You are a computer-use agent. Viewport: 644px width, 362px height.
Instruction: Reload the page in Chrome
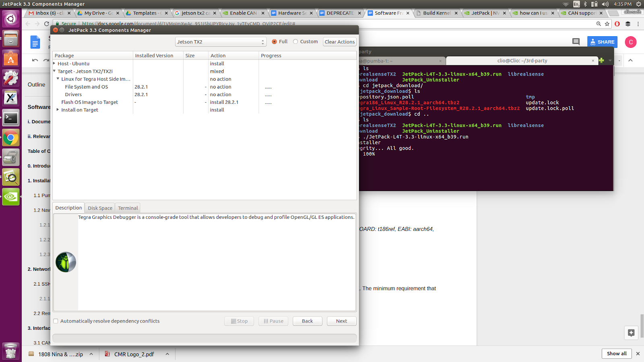[47, 24]
